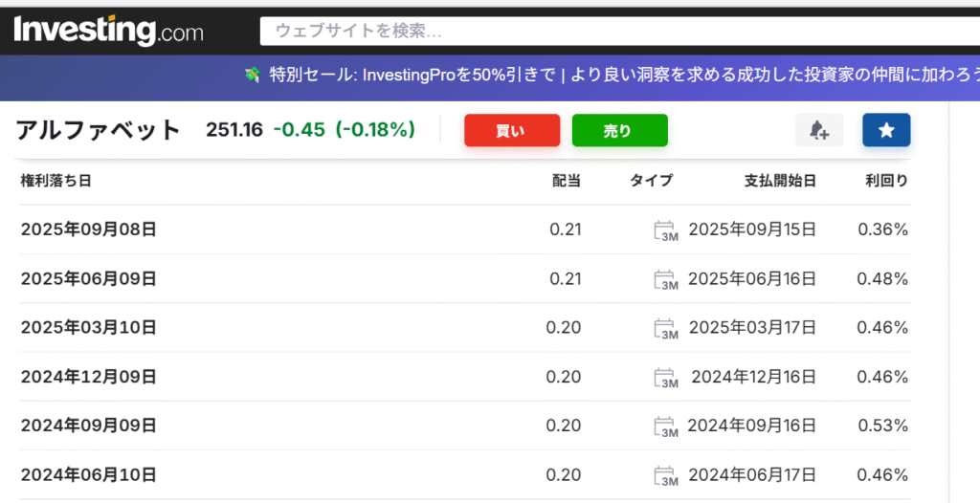Click 3M calendar icon for 2024年12月16日

click(666, 378)
